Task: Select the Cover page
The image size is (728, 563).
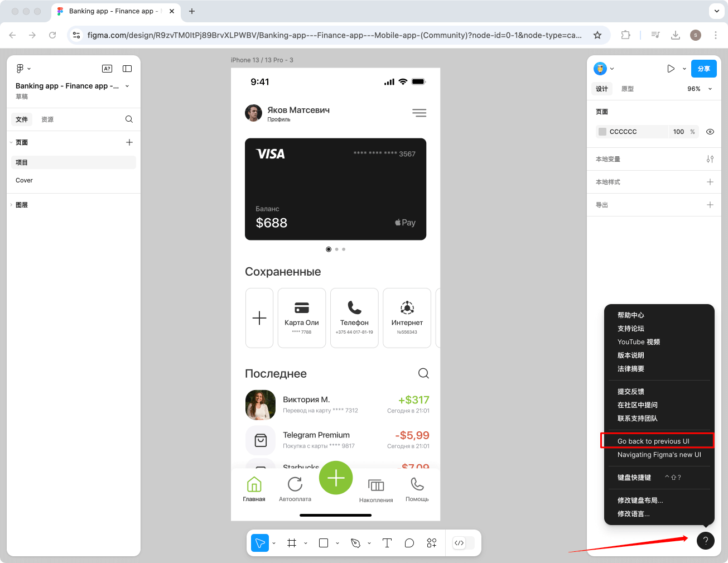Action: [25, 180]
